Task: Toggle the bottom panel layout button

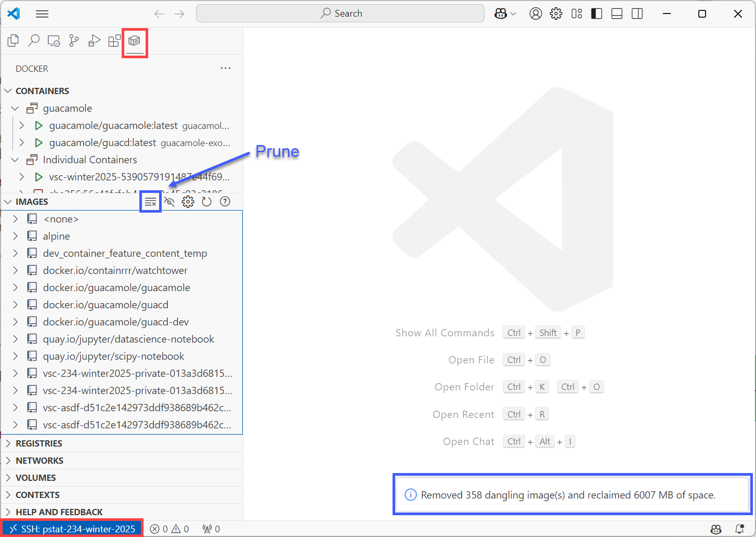Action: 617,14
